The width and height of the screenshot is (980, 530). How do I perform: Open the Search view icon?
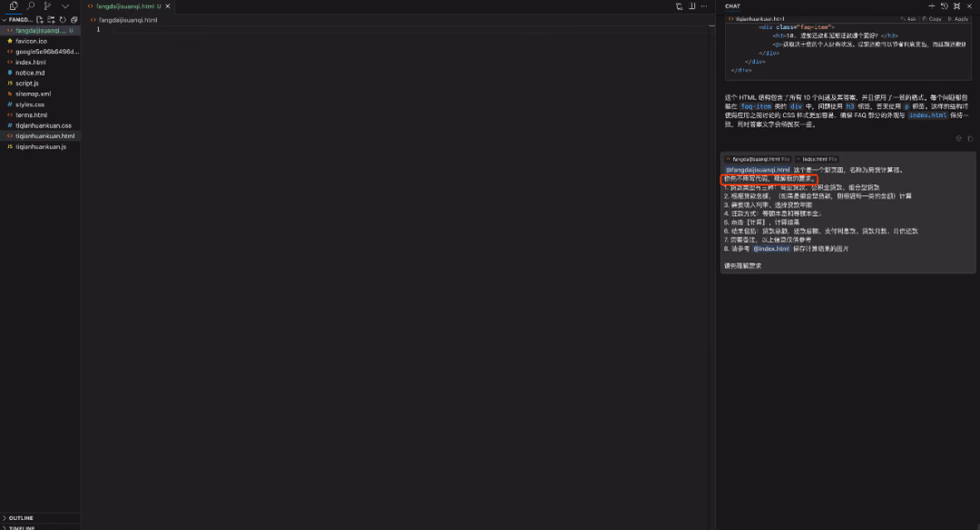tap(31, 5)
